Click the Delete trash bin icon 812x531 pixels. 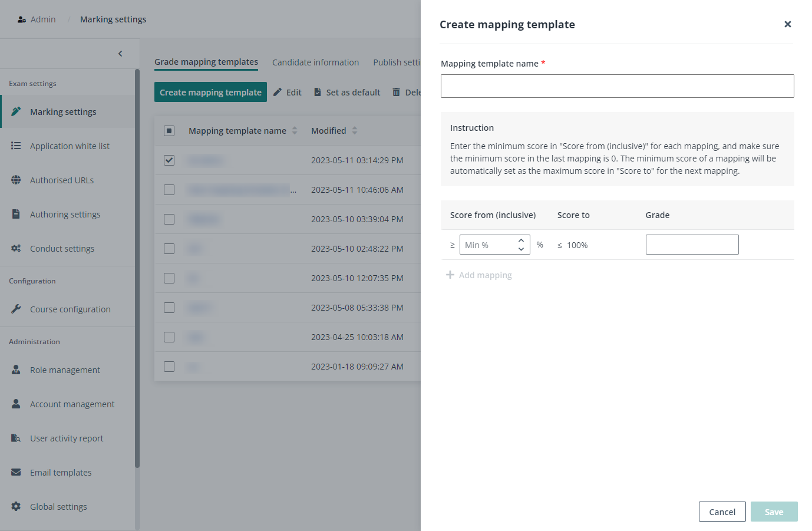tap(396, 92)
